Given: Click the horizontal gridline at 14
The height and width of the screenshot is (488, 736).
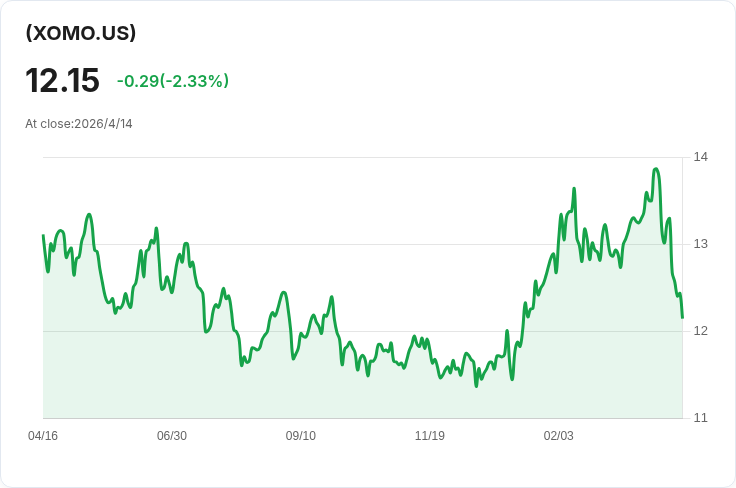Looking at the screenshot, I should 360,157.
